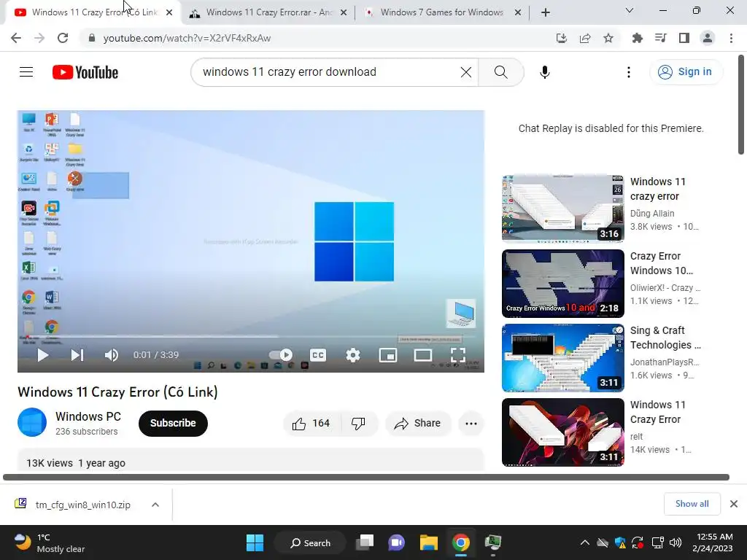747x560 pixels.
Task: Submit search with magnifier button
Action: coord(500,72)
